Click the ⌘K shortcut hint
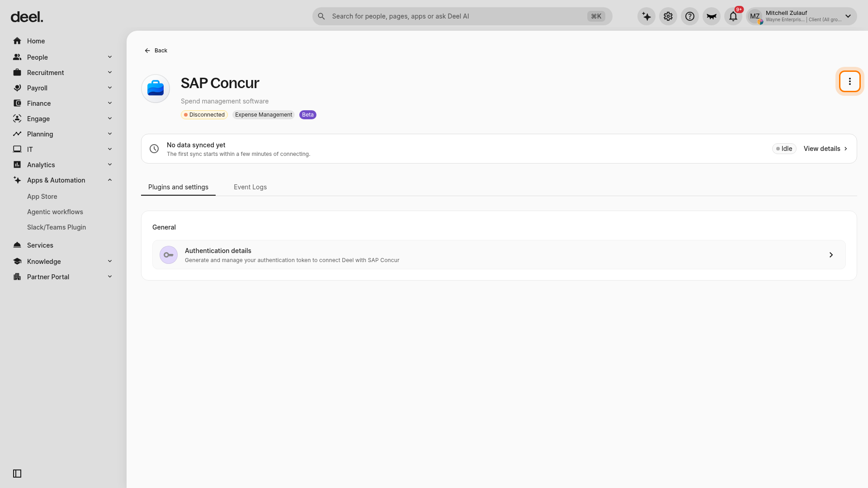Viewport: 868px width, 488px height. tap(596, 16)
